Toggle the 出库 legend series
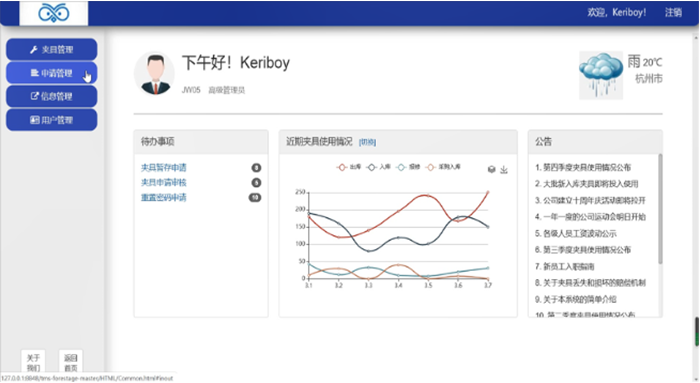The image size is (700, 383). click(x=349, y=167)
